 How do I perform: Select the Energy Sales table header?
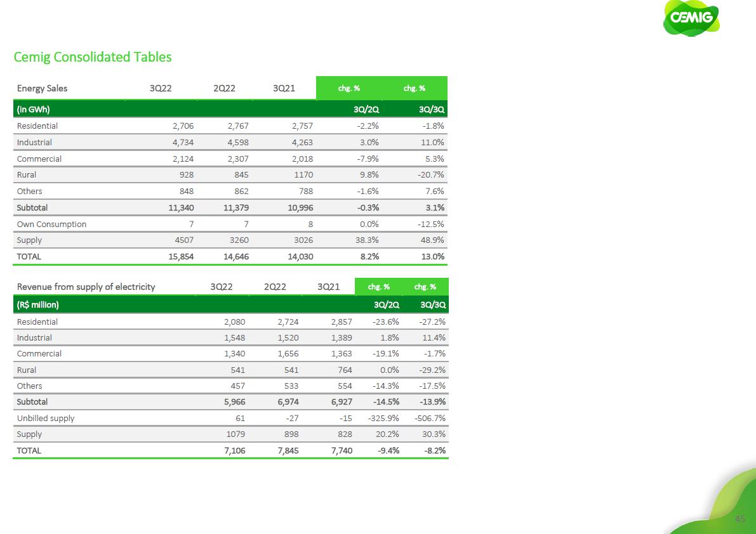(42, 88)
